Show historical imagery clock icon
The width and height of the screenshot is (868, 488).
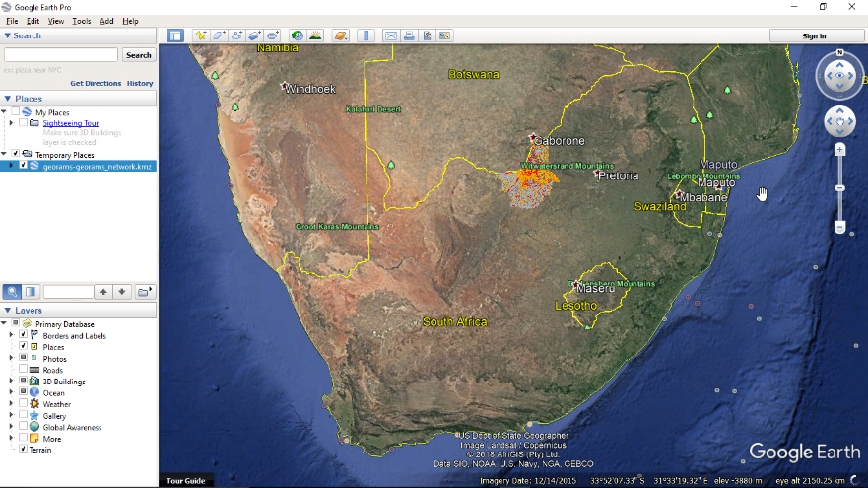click(x=298, y=35)
